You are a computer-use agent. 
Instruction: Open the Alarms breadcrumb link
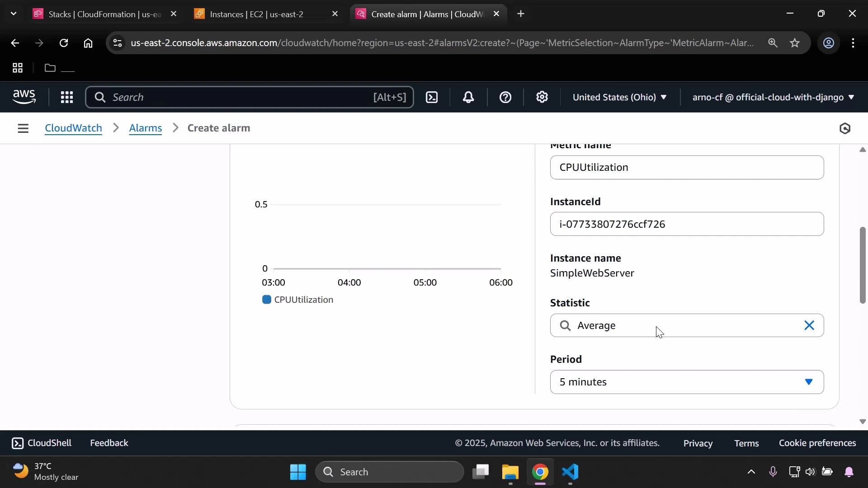point(145,128)
